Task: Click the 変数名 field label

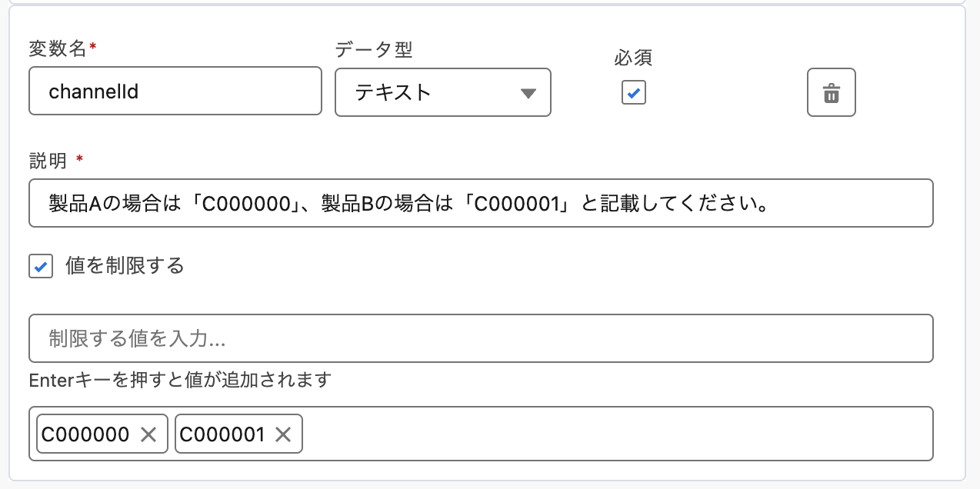Action: [58, 49]
